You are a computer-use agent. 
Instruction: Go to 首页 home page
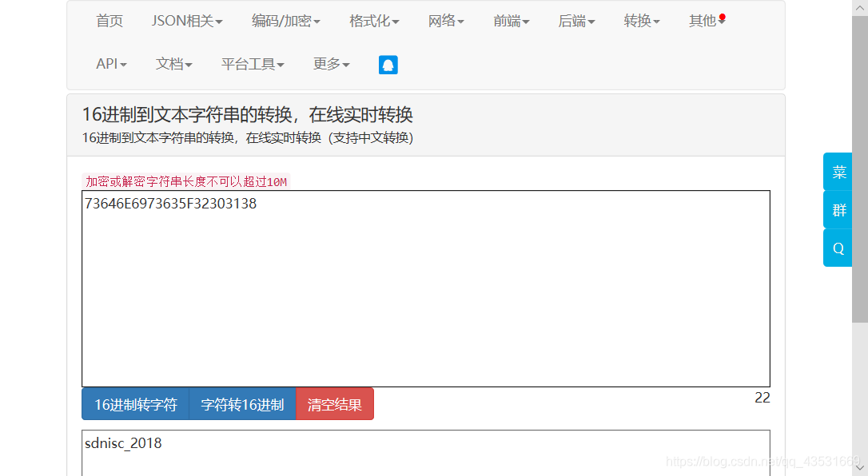pyautogui.click(x=109, y=21)
